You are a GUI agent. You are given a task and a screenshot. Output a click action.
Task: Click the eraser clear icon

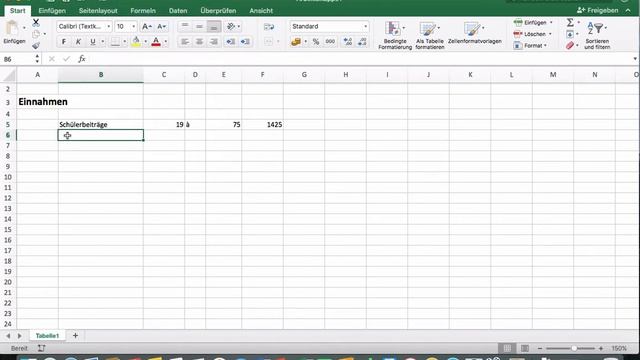(x=570, y=46)
